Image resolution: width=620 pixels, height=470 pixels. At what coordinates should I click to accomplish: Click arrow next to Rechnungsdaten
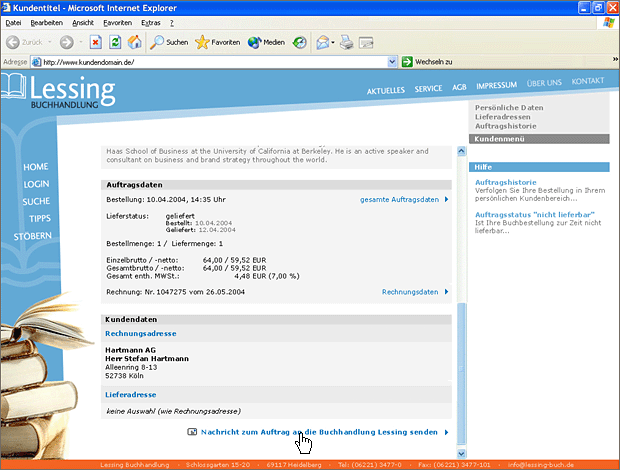point(446,292)
